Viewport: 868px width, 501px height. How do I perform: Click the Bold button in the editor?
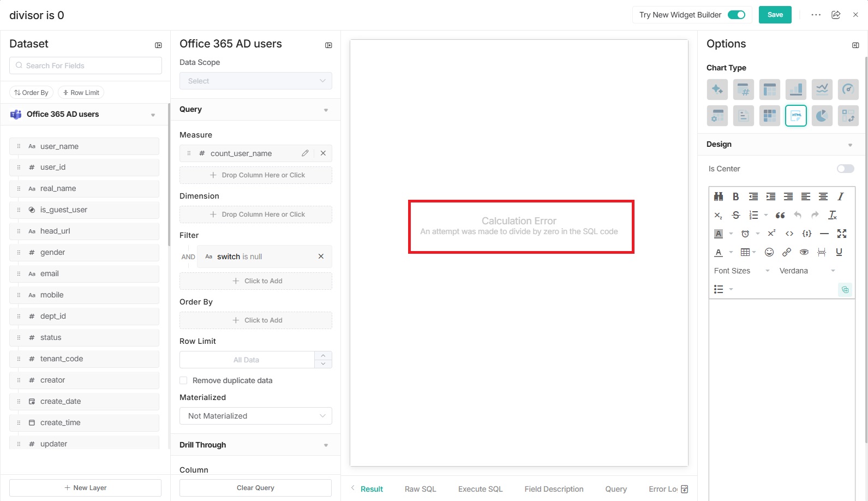pyautogui.click(x=735, y=196)
